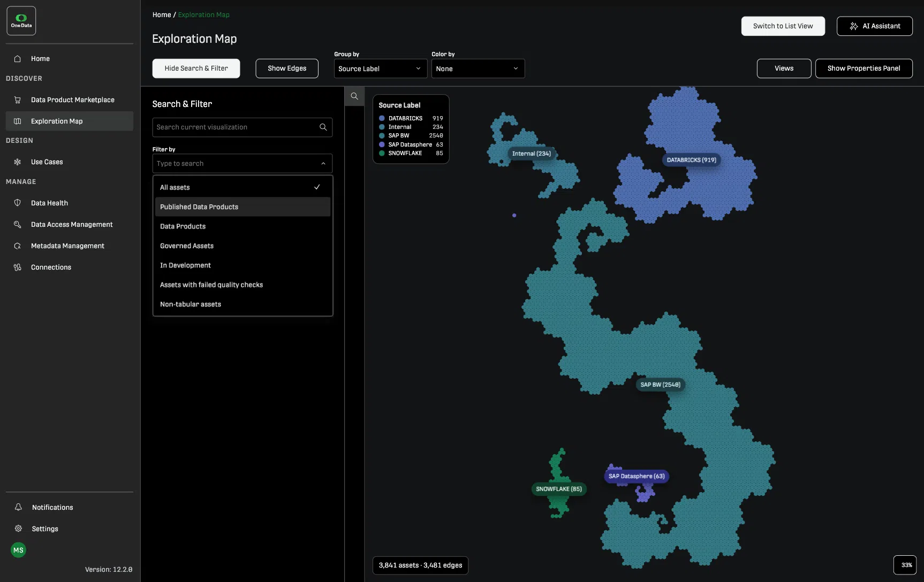Click the Metadata Management icon
The width and height of the screenshot is (924, 582).
pyautogui.click(x=18, y=246)
